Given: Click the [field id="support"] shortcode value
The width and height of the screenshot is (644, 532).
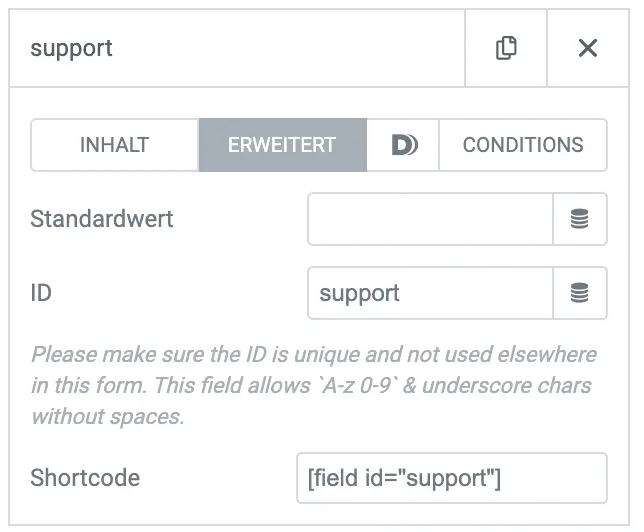Looking at the screenshot, I should [x=404, y=478].
